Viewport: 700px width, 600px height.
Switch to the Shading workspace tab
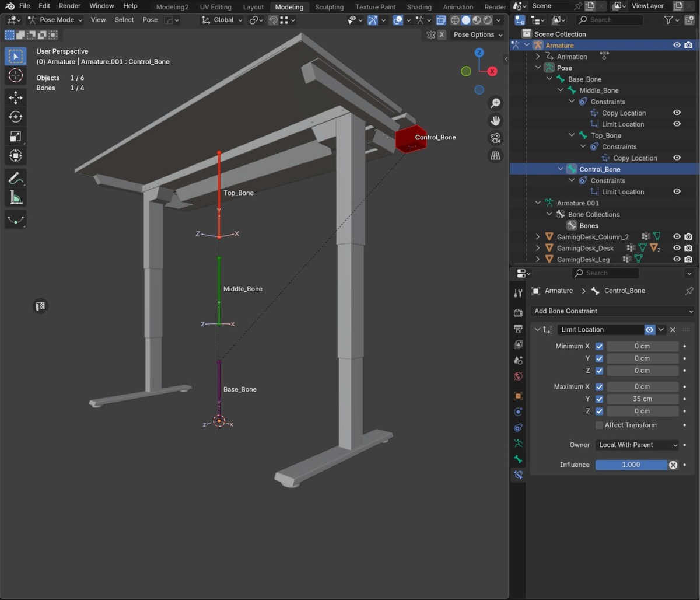pyautogui.click(x=419, y=7)
